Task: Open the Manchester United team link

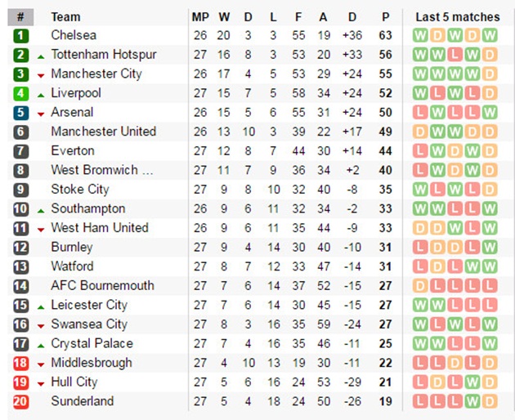Action: coord(104,132)
